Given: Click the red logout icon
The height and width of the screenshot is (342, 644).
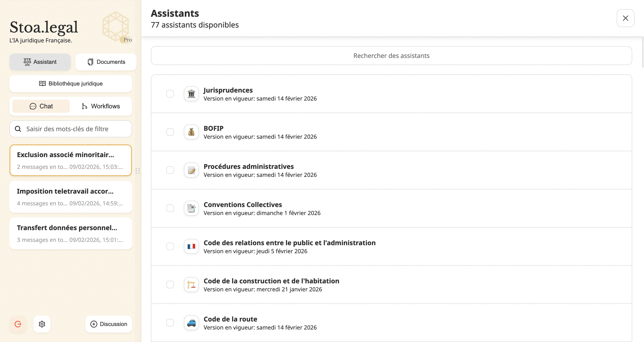Looking at the screenshot, I should pyautogui.click(x=18, y=324).
